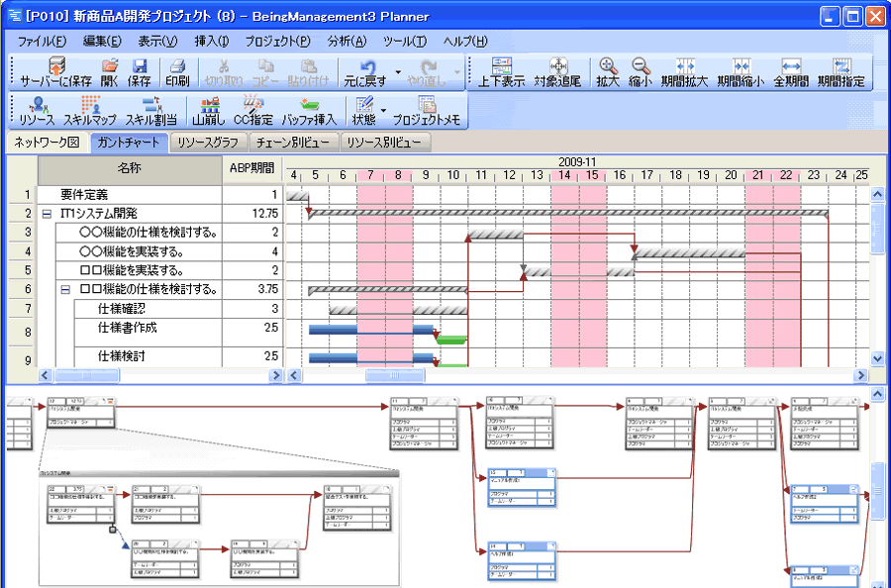Click the 名称 column header
This screenshot has width=891, height=588.
click(x=130, y=168)
